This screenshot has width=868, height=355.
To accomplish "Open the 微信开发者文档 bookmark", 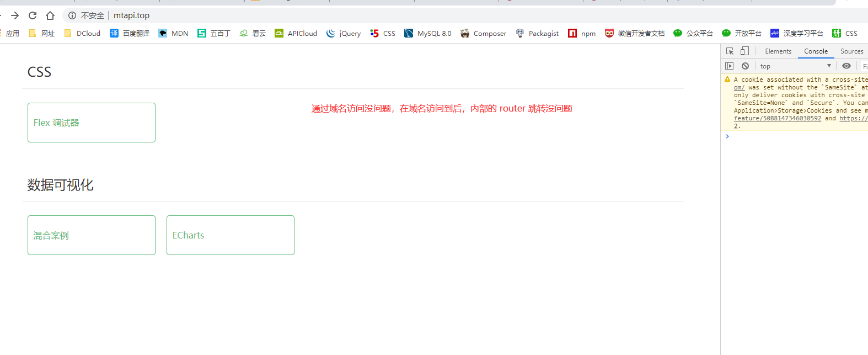I will point(635,33).
